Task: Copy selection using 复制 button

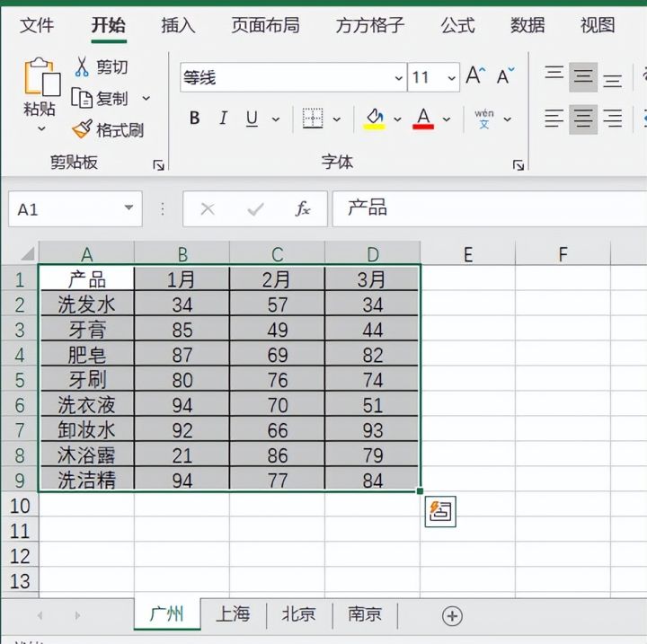Action: pos(100,98)
